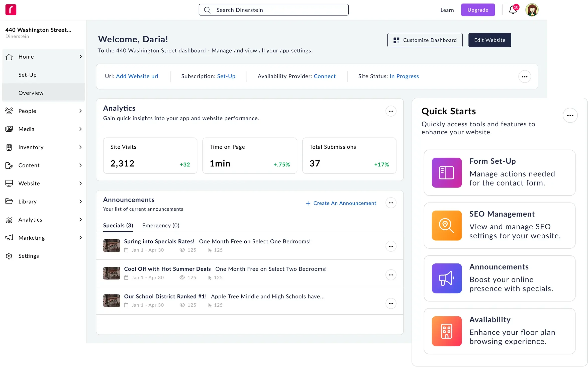The image size is (588, 375).
Task: Open options for Our School District Ranked #1
Action: (391, 304)
